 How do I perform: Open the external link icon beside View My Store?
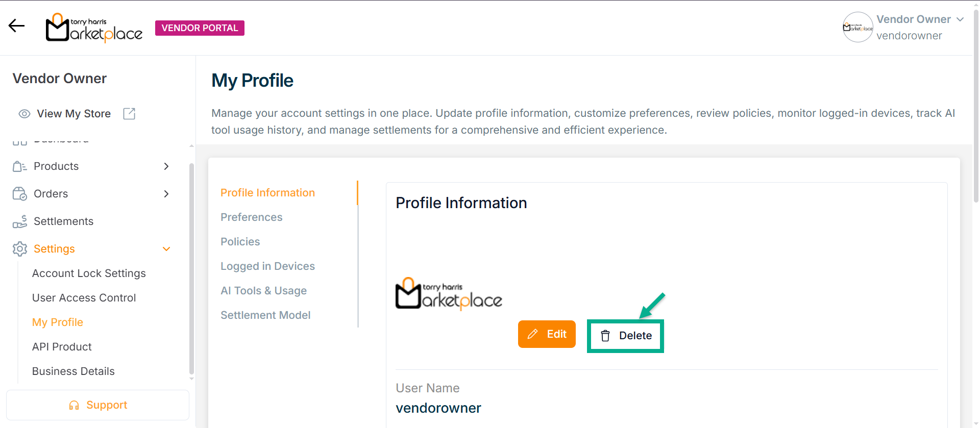129,114
